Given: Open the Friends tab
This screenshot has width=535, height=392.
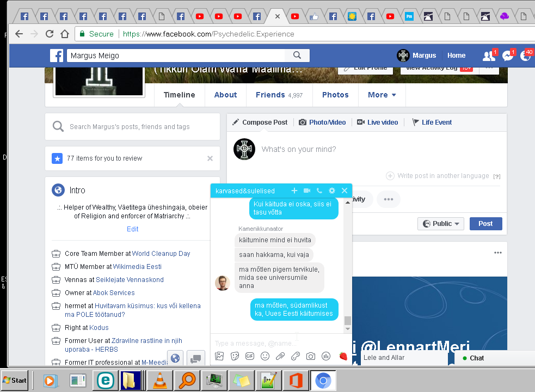Looking at the screenshot, I should click(x=279, y=95).
